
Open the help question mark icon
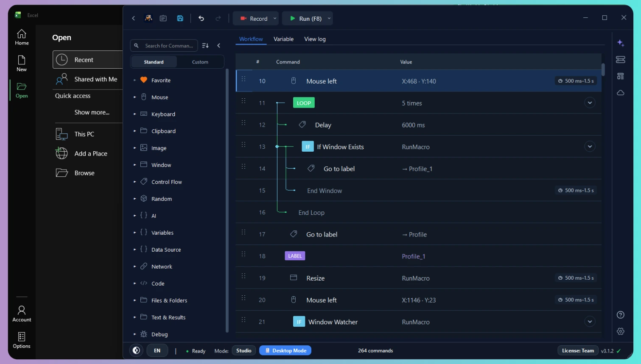click(x=621, y=315)
